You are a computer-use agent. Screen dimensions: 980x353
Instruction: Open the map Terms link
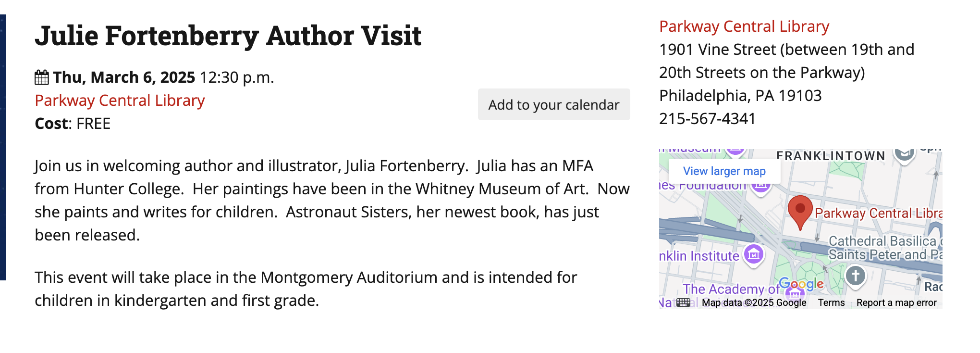click(x=831, y=303)
